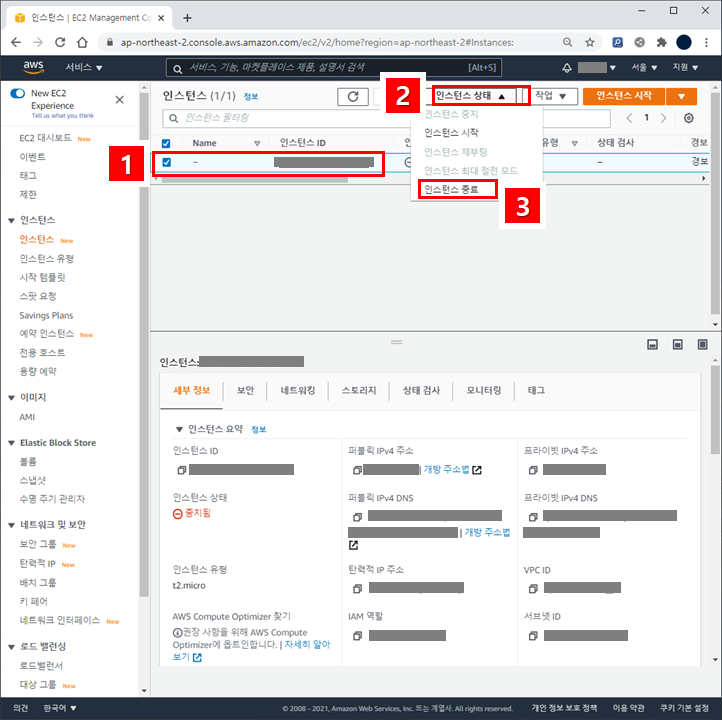
Task: Open the Chrome three-dot menu
Action: tap(706, 42)
